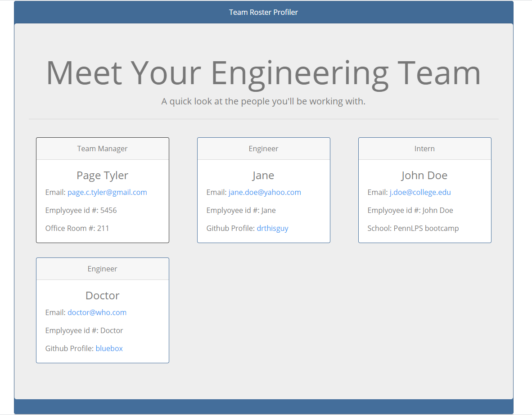
Task: Visit drthisguy Github profile link
Action: [x=272, y=228]
